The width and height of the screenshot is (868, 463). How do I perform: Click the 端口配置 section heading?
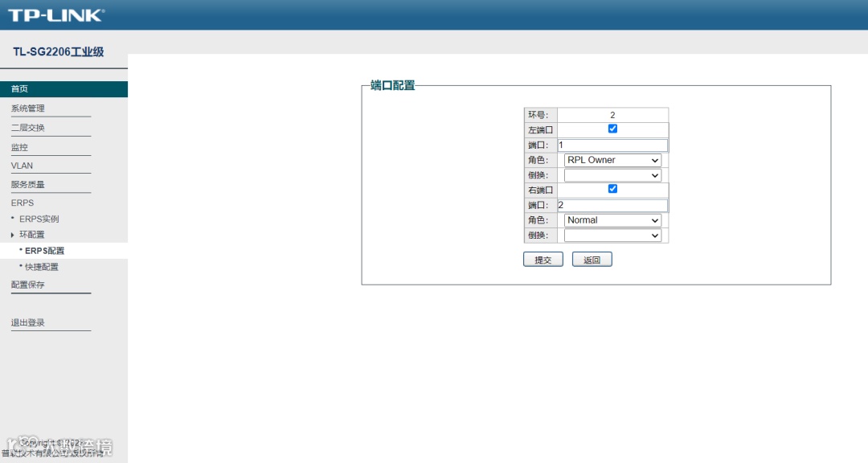pyautogui.click(x=392, y=85)
